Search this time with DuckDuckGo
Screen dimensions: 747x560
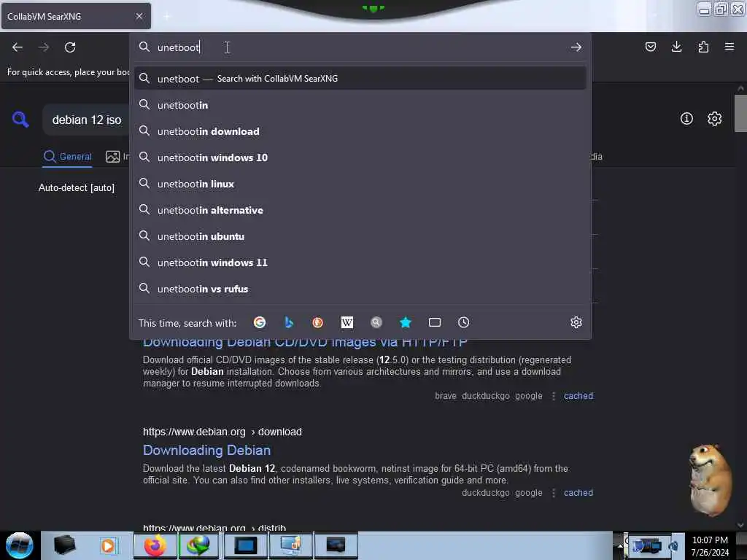(x=318, y=322)
